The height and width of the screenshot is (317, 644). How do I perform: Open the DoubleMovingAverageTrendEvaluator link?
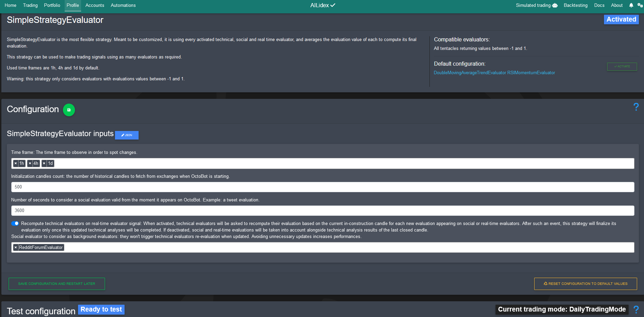470,72
